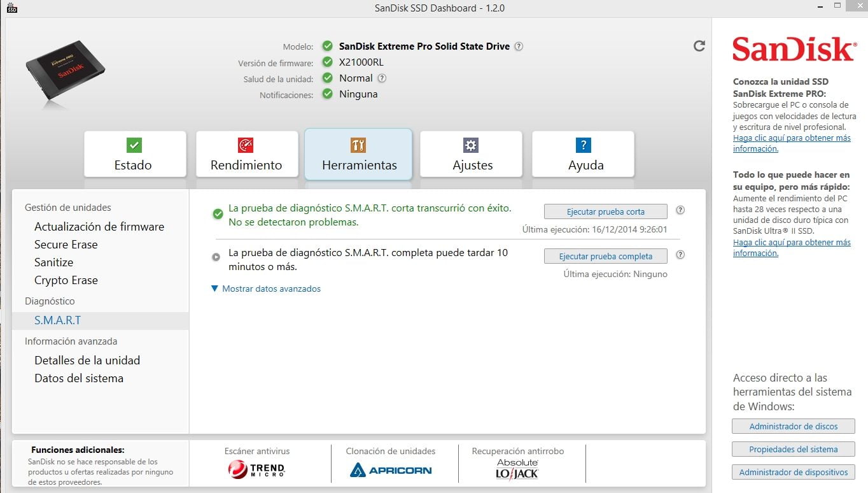Click the green checkmark icon on the Estado tab
Screen dimensions: 868x493
134,145
